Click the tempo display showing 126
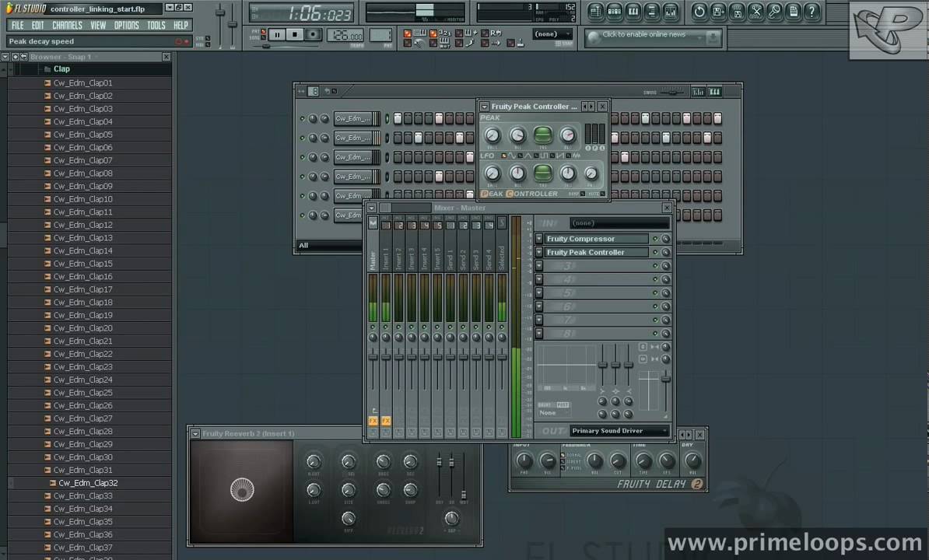The height and width of the screenshot is (560, 929). pyautogui.click(x=345, y=35)
